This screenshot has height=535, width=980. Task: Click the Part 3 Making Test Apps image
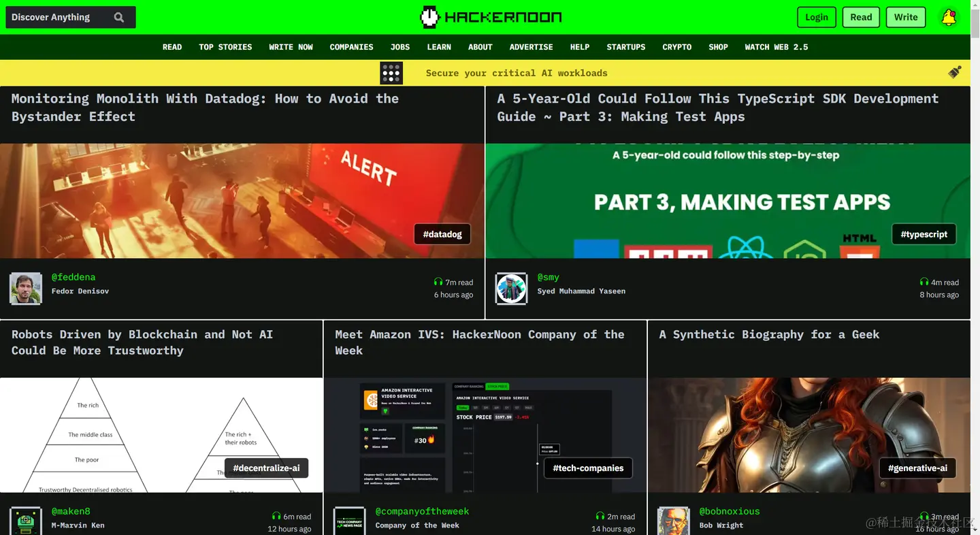click(728, 201)
